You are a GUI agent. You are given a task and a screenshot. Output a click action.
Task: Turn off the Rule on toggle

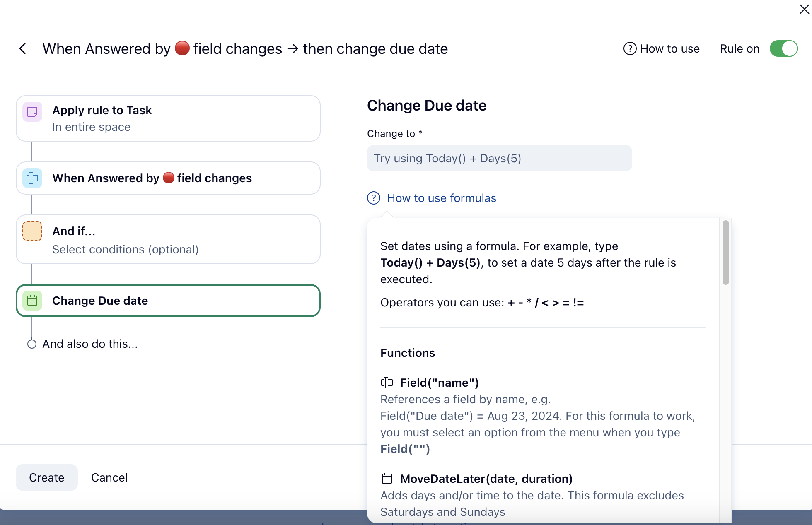783,49
